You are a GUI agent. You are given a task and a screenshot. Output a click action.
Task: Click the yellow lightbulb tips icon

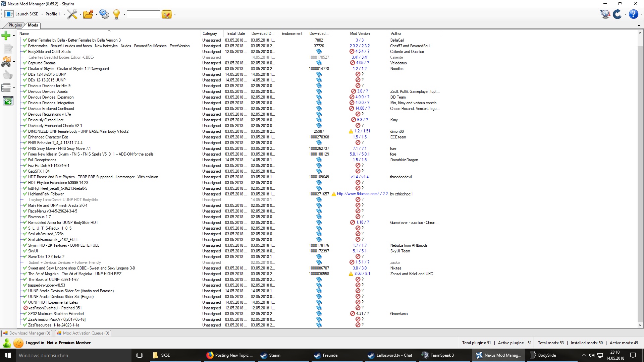[116, 14]
